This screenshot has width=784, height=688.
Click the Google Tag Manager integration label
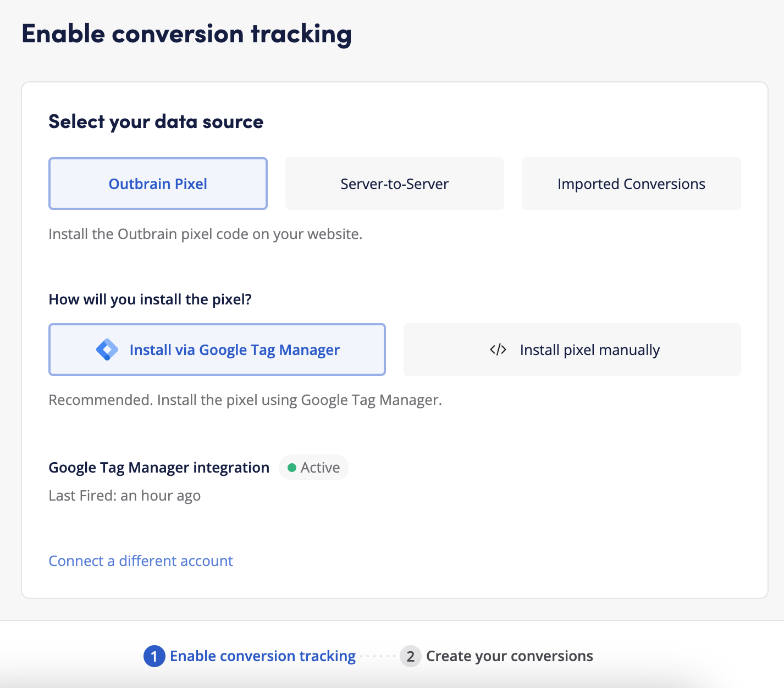(x=159, y=468)
